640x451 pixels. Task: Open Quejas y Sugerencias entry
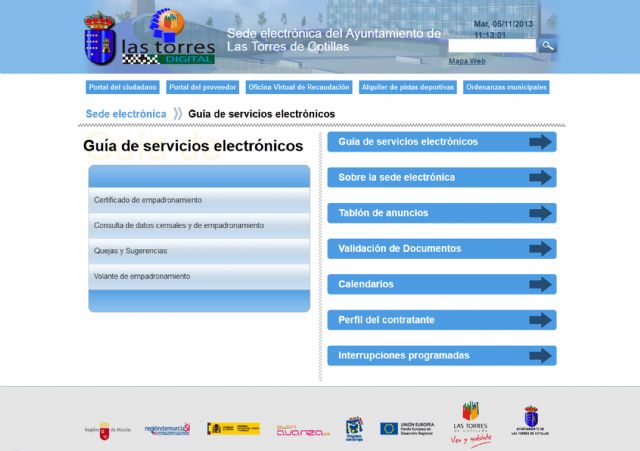click(131, 250)
